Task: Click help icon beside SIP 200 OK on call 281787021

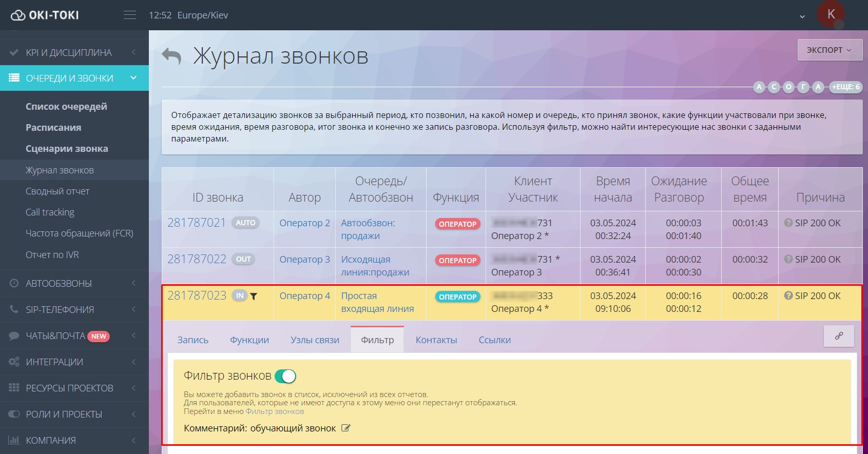Action: (788, 223)
